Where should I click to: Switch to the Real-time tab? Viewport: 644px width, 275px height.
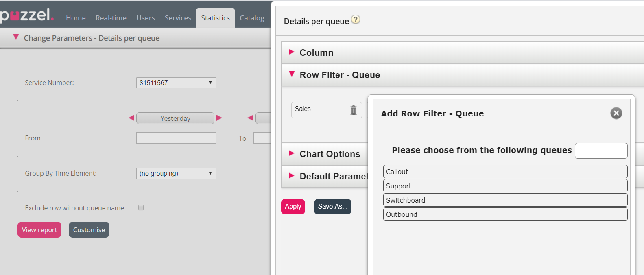pyautogui.click(x=111, y=18)
